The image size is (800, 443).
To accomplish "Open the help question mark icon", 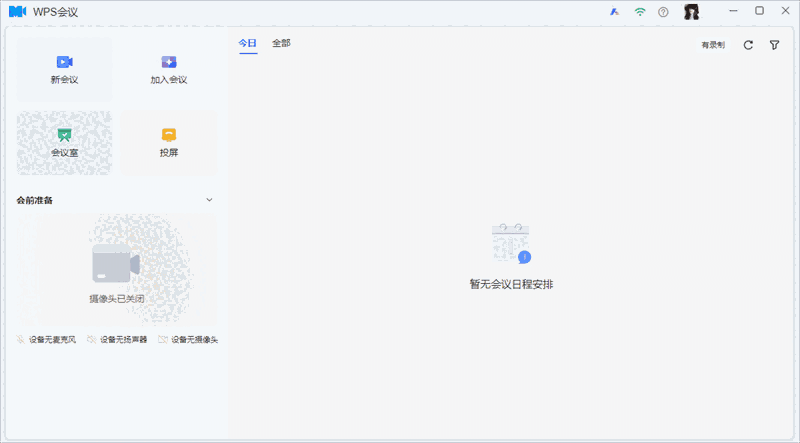I will pos(663,12).
